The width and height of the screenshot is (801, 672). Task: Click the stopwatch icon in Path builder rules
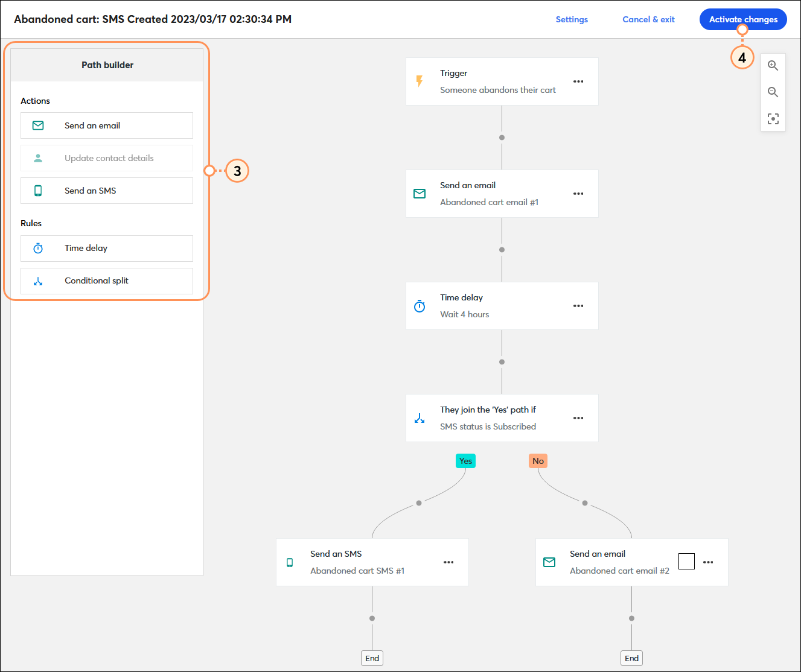tap(38, 248)
